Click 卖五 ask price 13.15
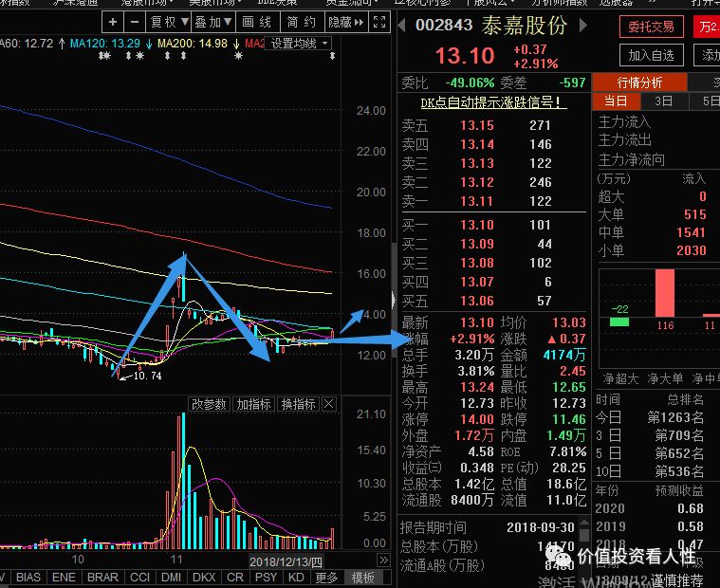The image size is (720, 588). pos(477,125)
